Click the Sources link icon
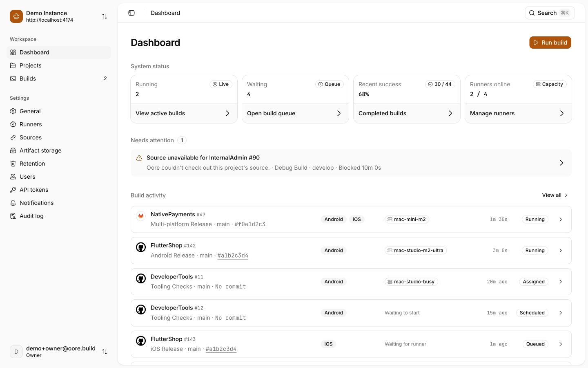 [x=13, y=137]
